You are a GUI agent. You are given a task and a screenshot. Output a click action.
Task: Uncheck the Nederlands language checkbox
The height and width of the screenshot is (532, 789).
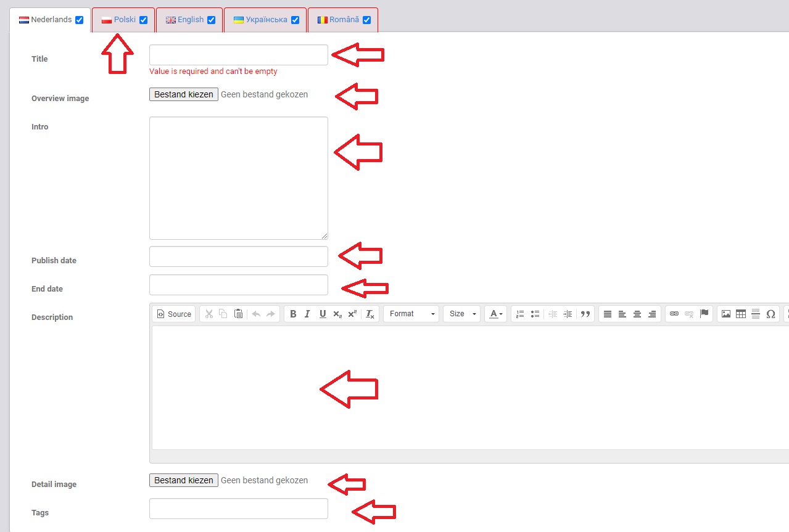(79, 20)
